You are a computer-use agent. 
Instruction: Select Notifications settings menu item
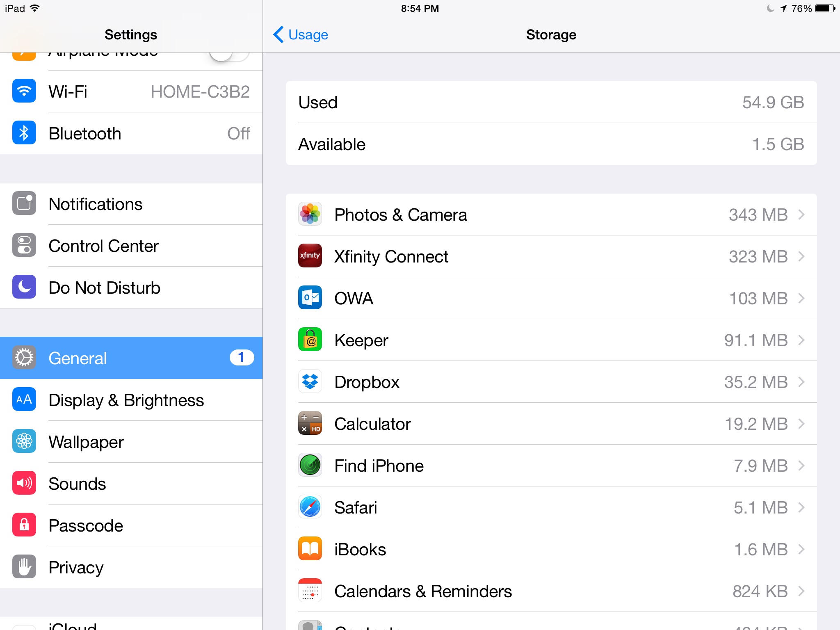pyautogui.click(x=131, y=205)
